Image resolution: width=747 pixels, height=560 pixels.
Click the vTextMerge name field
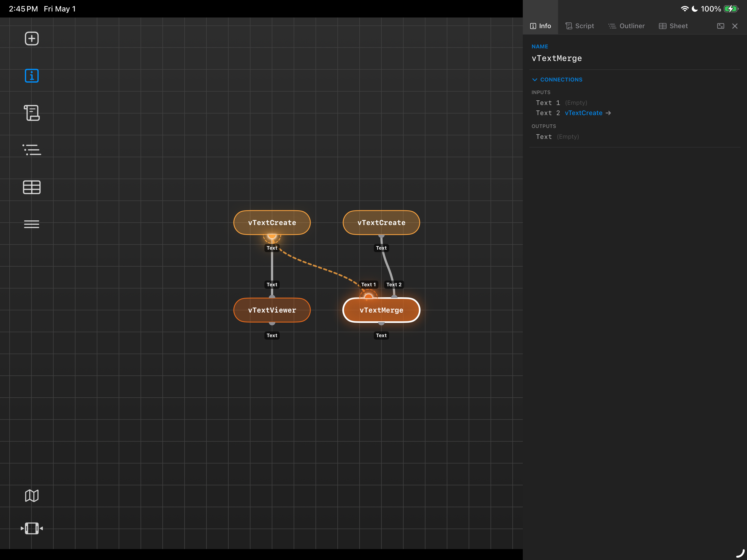pyautogui.click(x=557, y=59)
